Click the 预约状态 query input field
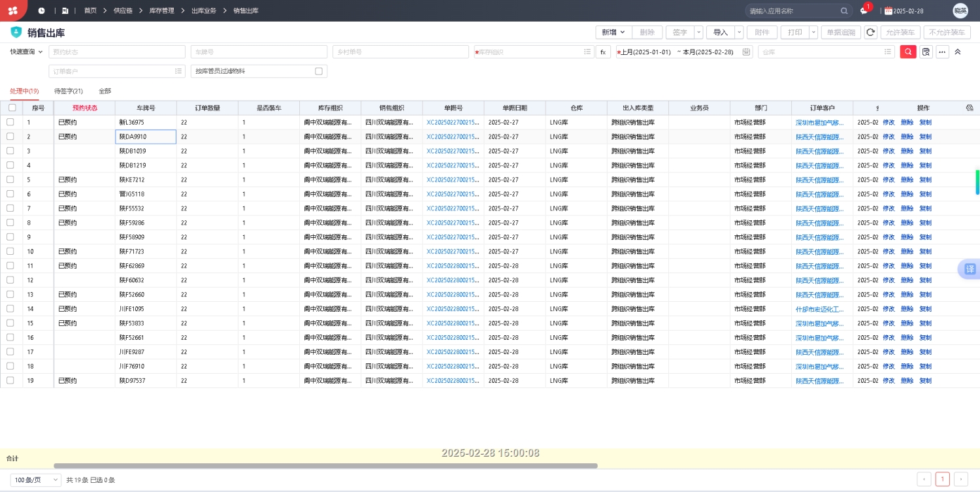 (117, 52)
